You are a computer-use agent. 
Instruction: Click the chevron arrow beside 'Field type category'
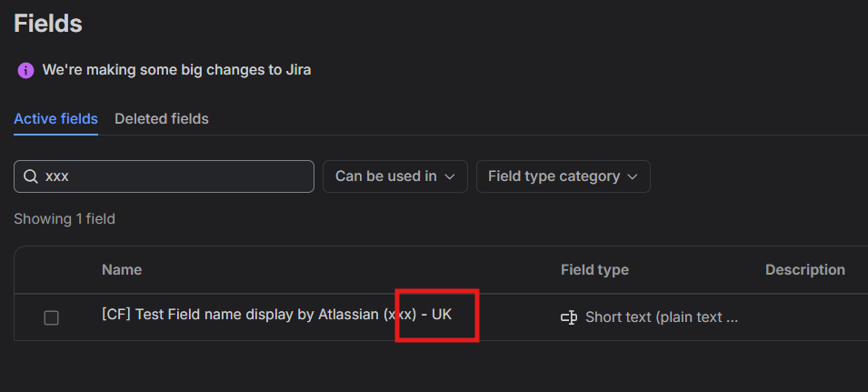pos(633,177)
